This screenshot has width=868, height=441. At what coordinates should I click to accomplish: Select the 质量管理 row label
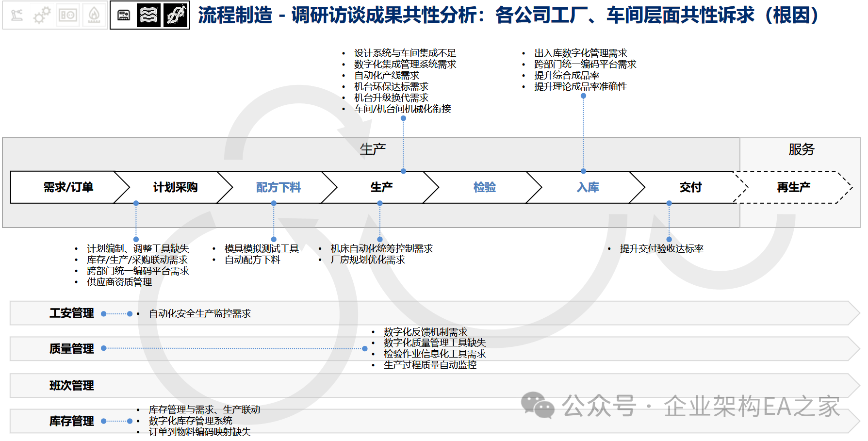point(71,349)
